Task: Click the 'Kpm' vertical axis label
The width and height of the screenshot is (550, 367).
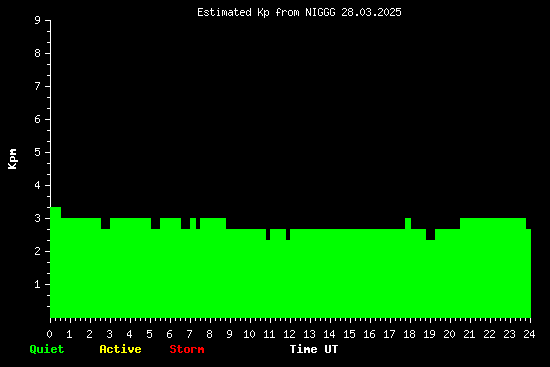Action: point(13,159)
